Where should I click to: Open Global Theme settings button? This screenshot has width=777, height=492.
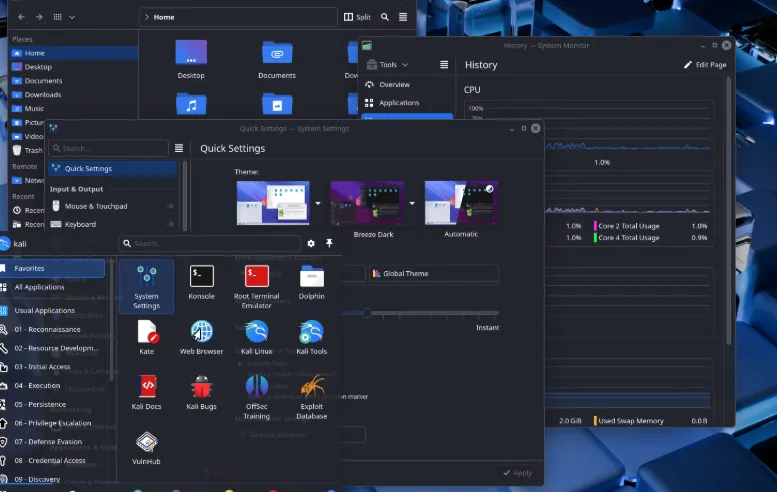(x=434, y=273)
